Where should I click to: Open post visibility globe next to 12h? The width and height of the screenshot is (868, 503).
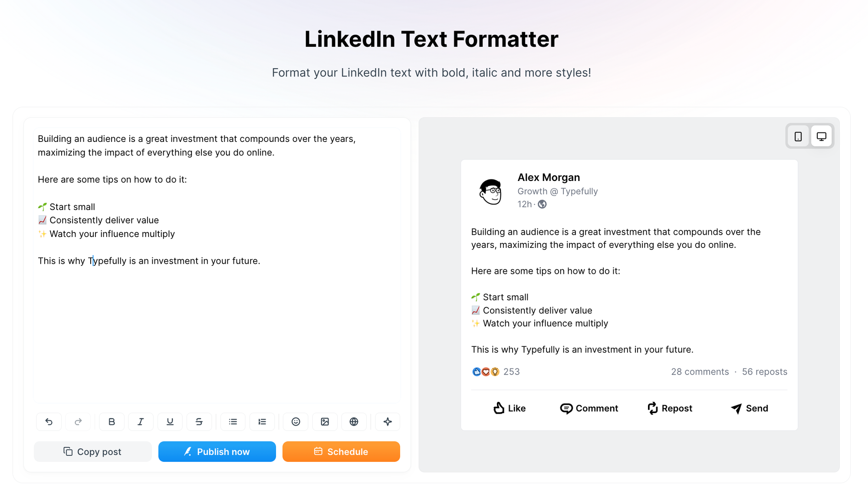(x=542, y=204)
